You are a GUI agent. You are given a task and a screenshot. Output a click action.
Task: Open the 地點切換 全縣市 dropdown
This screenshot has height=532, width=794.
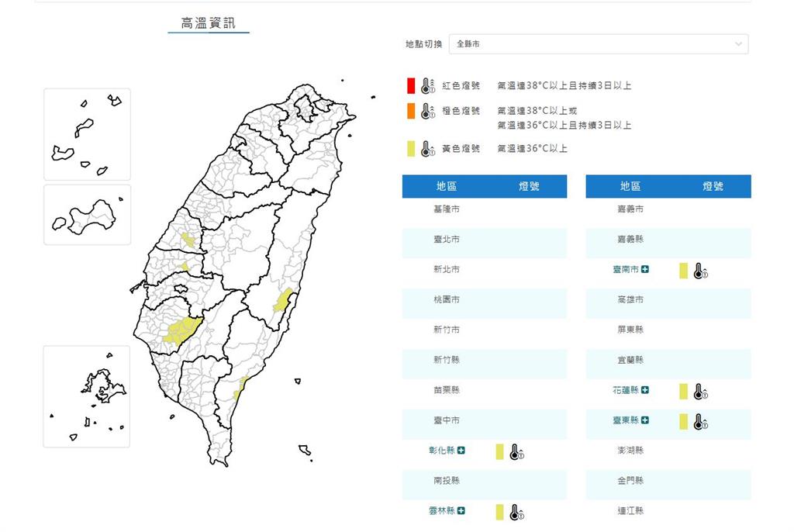click(x=599, y=44)
